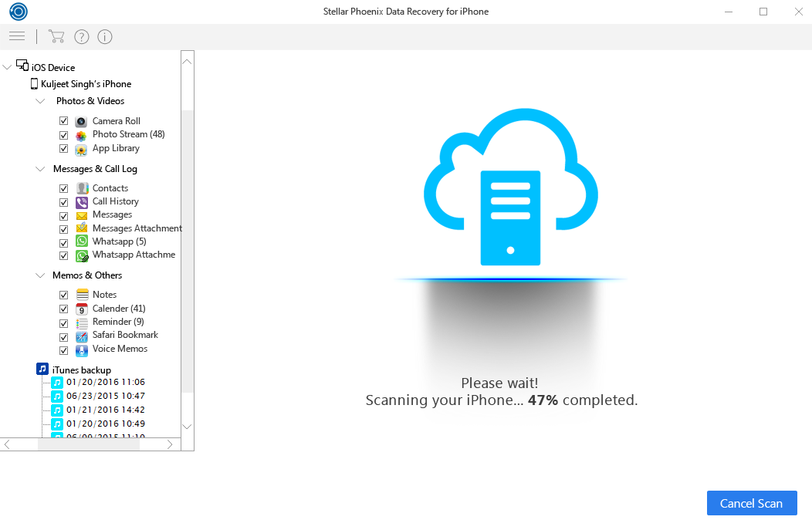Click the Whatsapp Attachment icon
Image resolution: width=812 pixels, height=530 pixels.
(82, 255)
